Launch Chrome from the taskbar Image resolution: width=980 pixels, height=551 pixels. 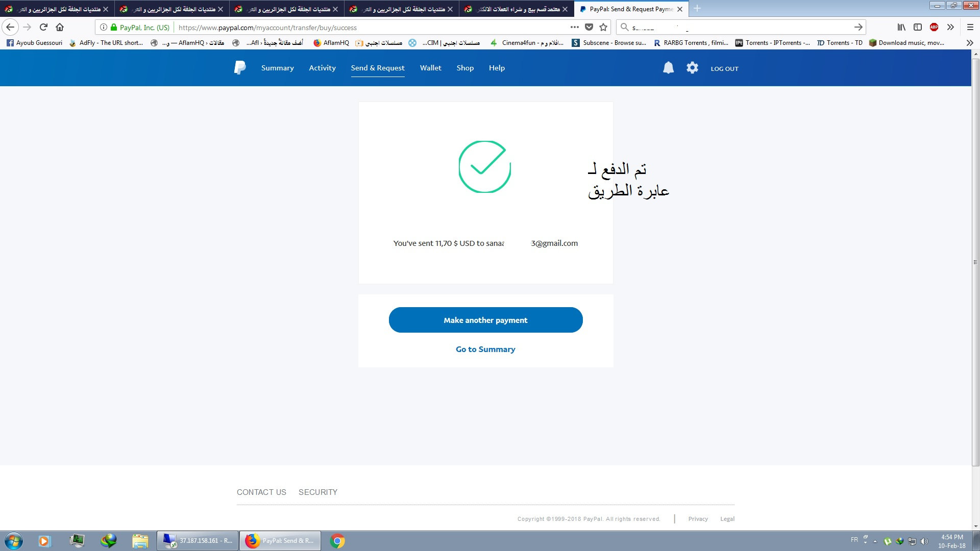click(337, 541)
